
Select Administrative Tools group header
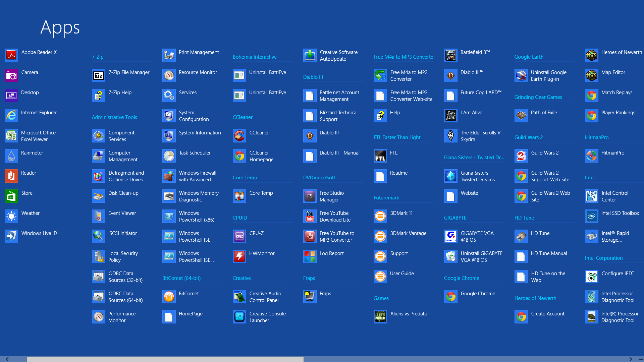[114, 117]
